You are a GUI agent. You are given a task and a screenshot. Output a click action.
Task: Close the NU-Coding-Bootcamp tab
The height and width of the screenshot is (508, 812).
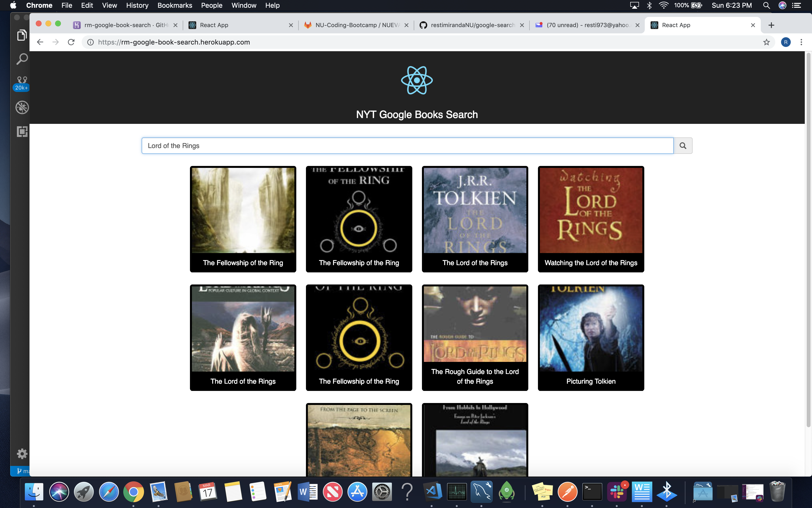(406, 25)
